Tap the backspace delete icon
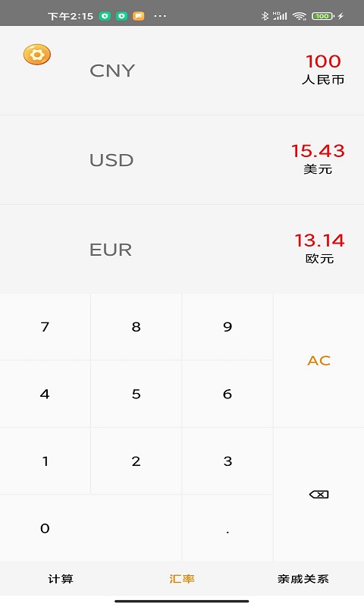This screenshot has width=364, height=607. click(318, 495)
